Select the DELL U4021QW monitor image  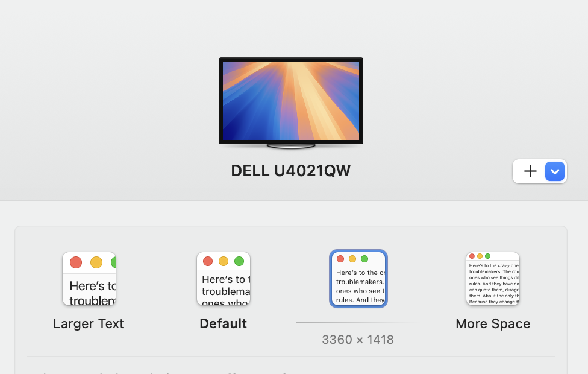pyautogui.click(x=290, y=103)
